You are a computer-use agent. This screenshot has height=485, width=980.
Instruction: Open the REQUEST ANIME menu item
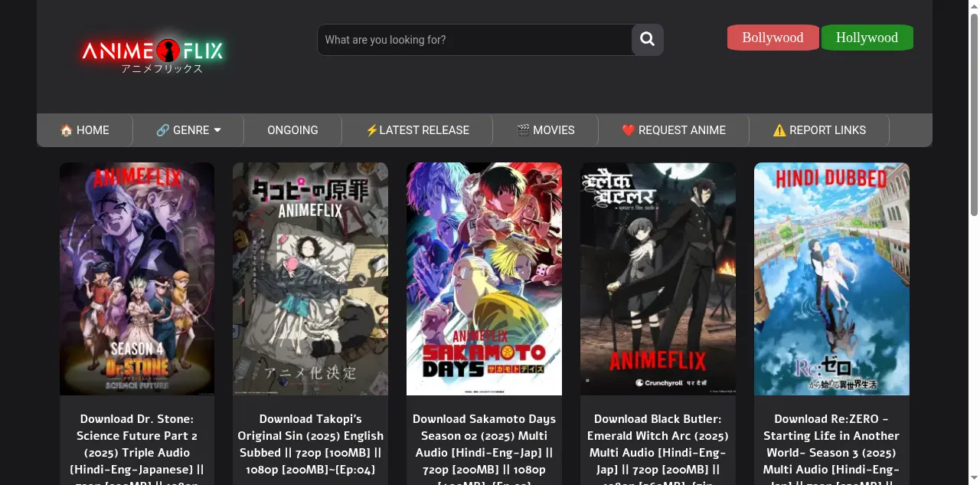(x=674, y=130)
